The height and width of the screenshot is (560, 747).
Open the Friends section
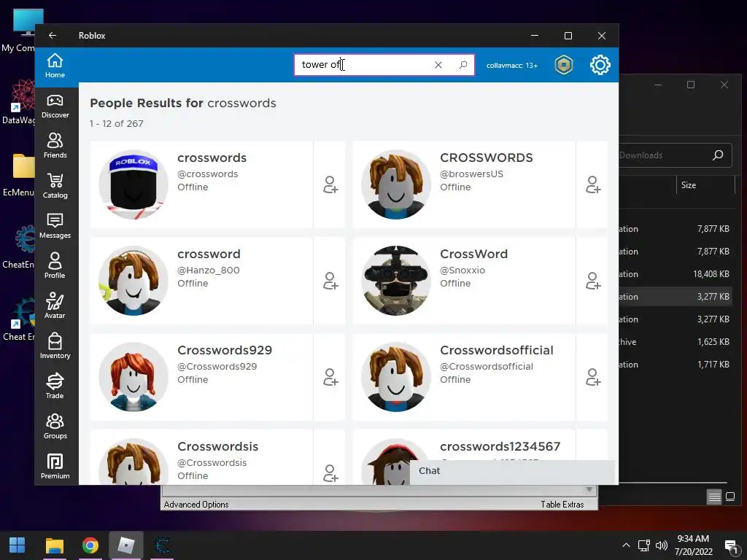point(55,147)
